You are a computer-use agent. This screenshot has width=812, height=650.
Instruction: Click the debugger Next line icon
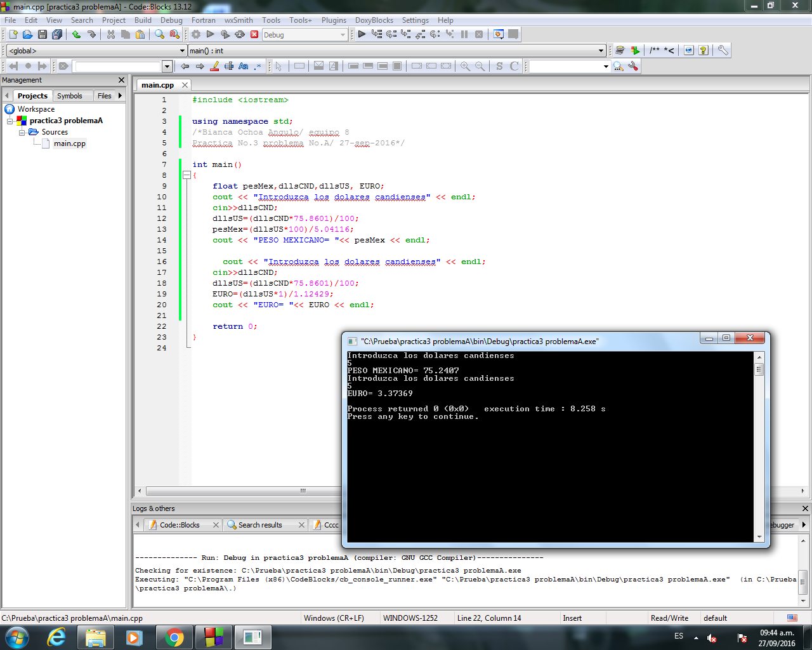point(391,34)
